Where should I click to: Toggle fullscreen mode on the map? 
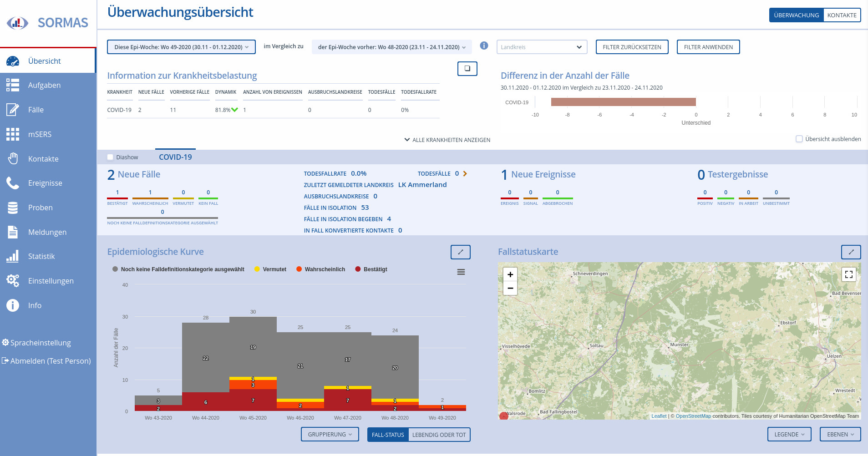848,274
